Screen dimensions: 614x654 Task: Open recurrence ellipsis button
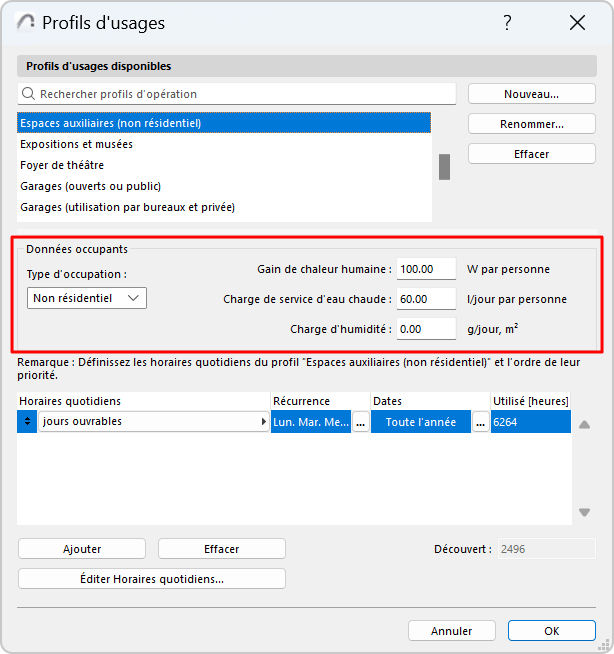(x=361, y=423)
